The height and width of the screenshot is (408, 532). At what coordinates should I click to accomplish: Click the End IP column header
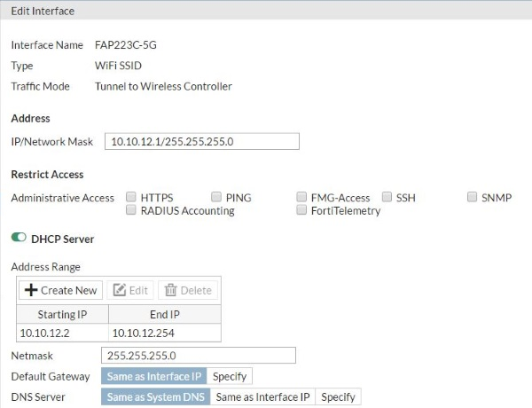pos(165,314)
